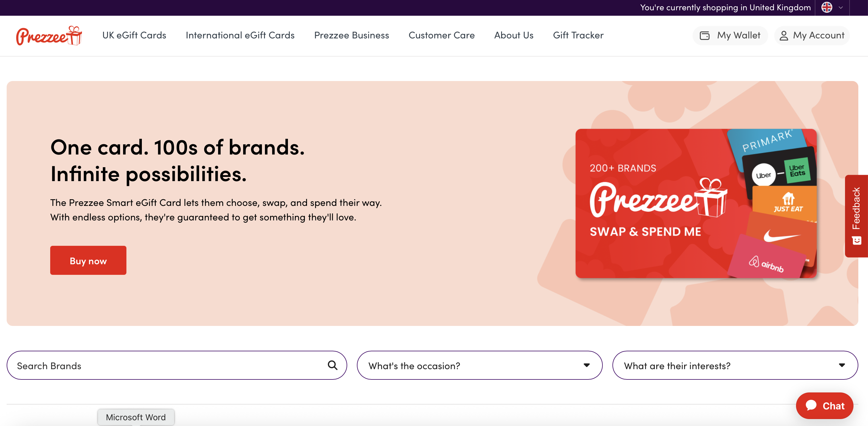Click the My Account person icon
The height and width of the screenshot is (426, 868).
pyautogui.click(x=784, y=35)
